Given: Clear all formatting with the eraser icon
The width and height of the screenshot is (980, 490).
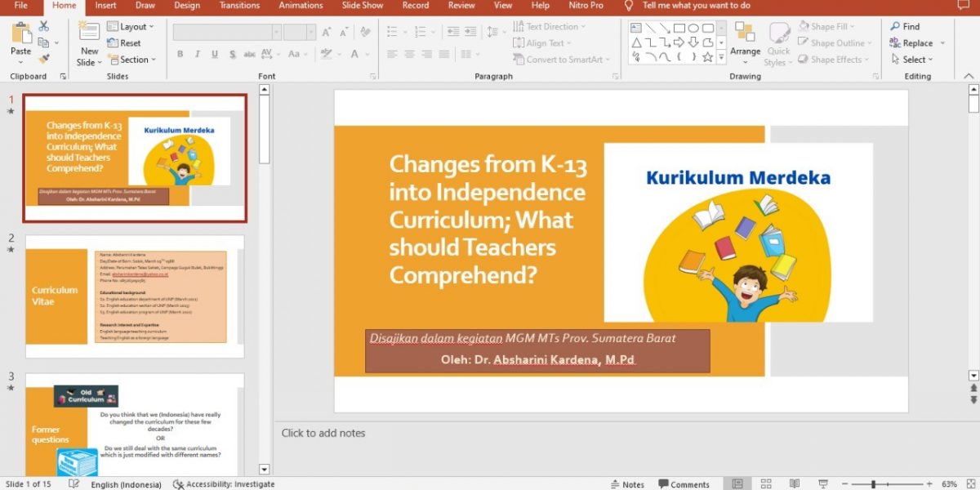Looking at the screenshot, I should tap(365, 33).
